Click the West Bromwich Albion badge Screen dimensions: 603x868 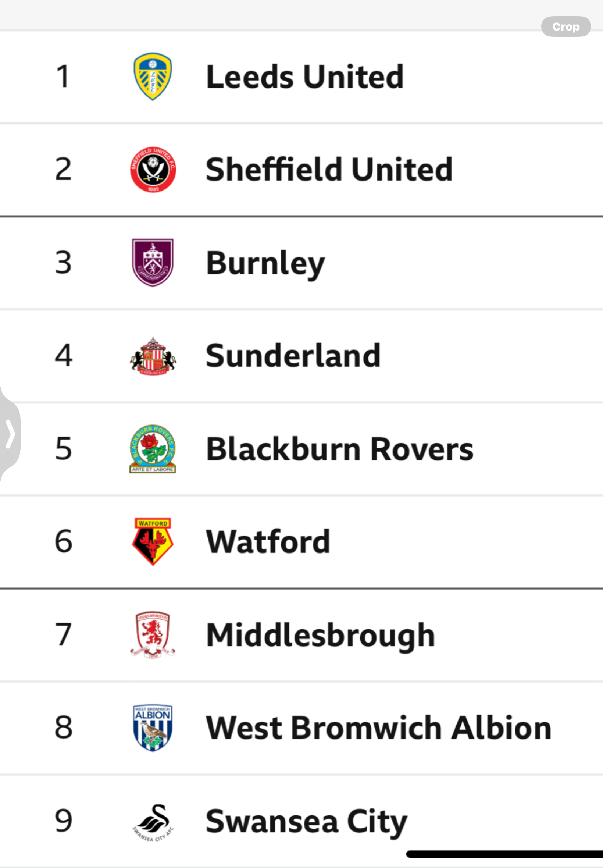153,728
